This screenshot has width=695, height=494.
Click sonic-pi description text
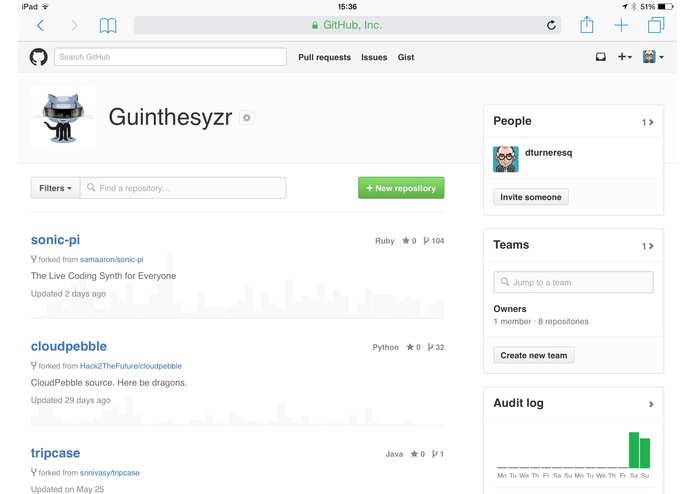tap(103, 276)
